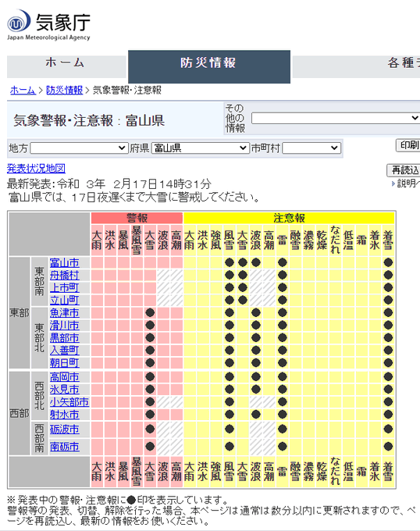Click the 波浪 advisory dot for 富山市
This screenshot has height=531, width=420.
[256, 263]
